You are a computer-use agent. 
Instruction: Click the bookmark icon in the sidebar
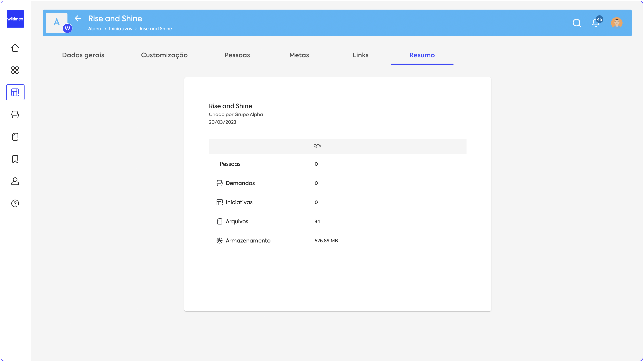pyautogui.click(x=15, y=159)
